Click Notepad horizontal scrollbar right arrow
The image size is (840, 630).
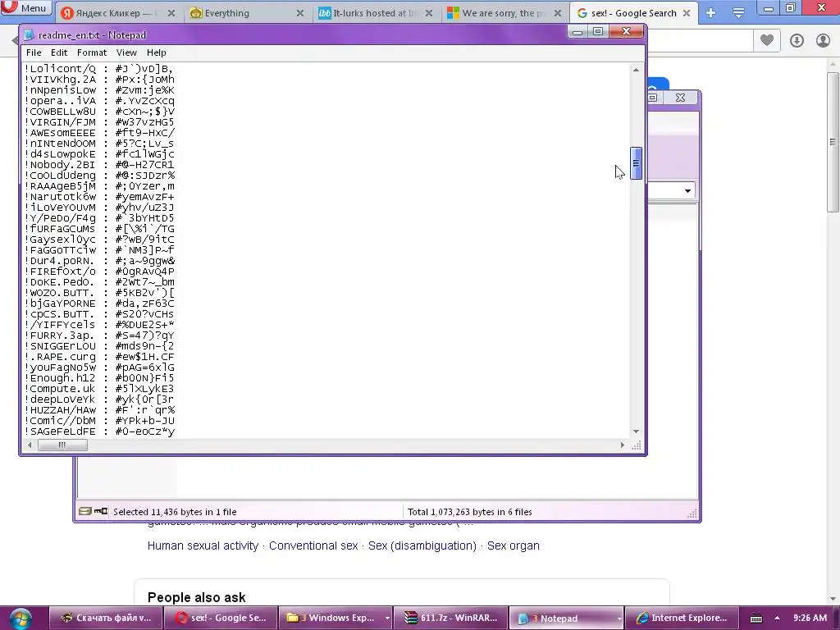[x=622, y=445]
